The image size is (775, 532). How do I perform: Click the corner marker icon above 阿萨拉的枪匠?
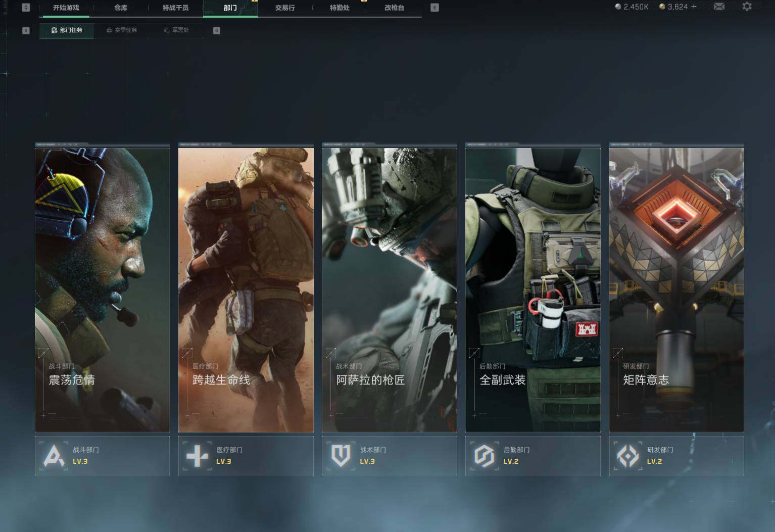331,353
